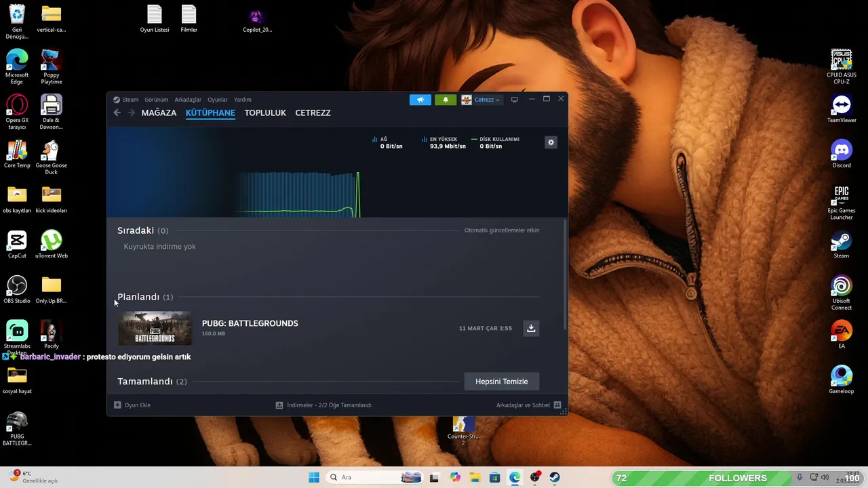The image size is (868, 488).
Task: Open the MAĞAZA tab
Action: [x=159, y=113]
